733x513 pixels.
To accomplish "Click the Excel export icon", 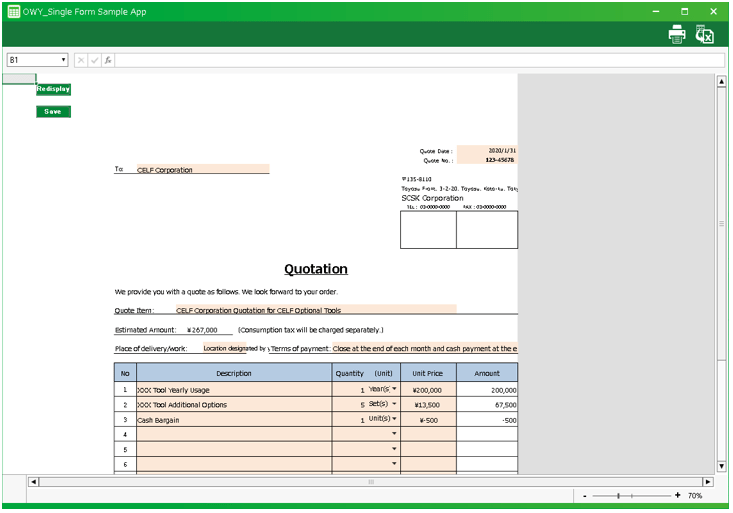I will [705, 35].
